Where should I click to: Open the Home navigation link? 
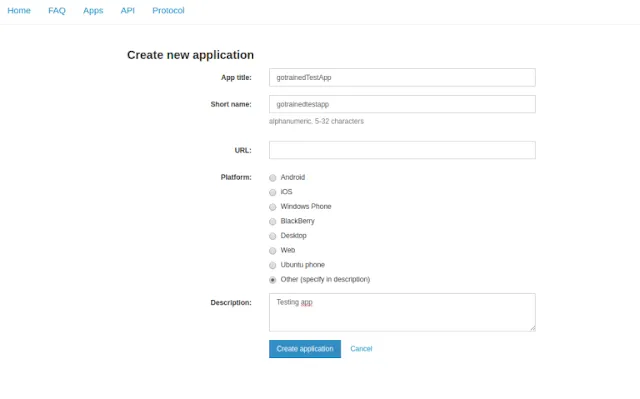click(19, 11)
